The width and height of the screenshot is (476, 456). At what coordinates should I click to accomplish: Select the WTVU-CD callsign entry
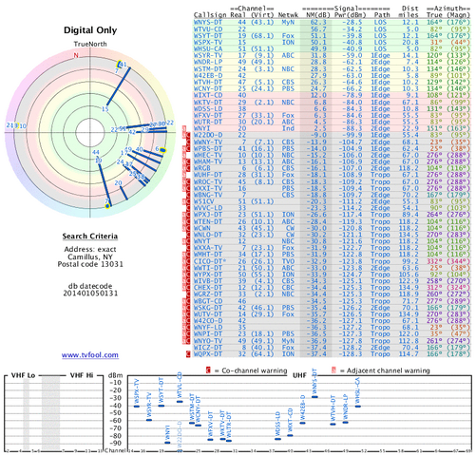[x=208, y=29]
